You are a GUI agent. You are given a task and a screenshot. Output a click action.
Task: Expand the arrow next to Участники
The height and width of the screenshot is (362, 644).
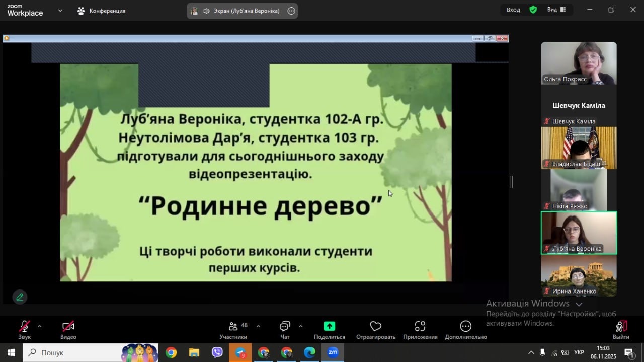[x=259, y=326]
